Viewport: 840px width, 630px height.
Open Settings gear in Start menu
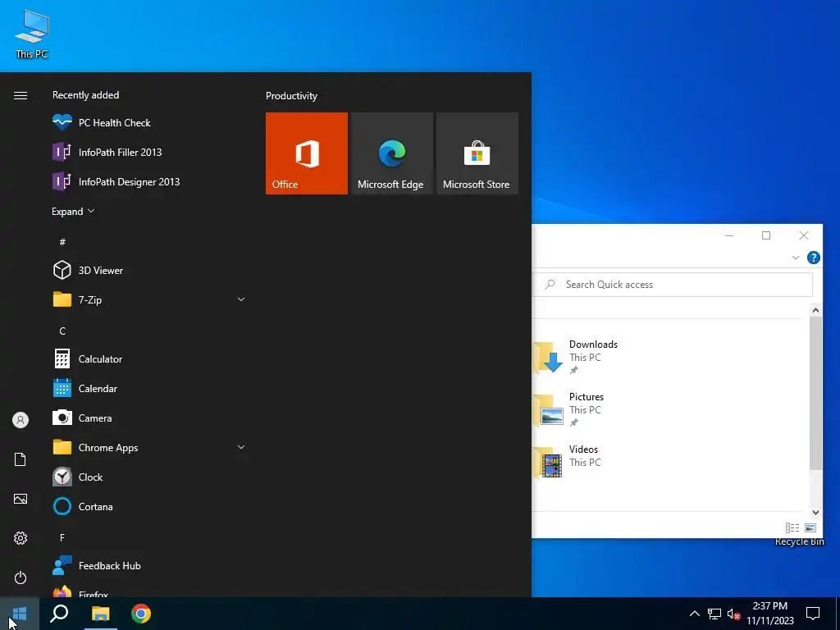point(21,538)
